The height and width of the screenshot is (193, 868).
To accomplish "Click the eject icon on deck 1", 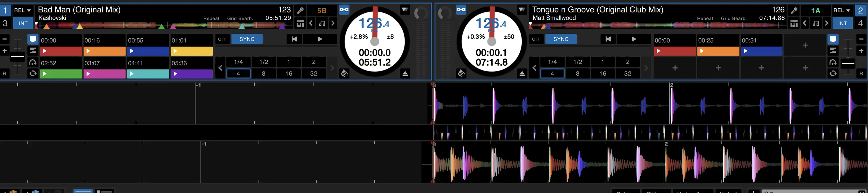I will point(405,73).
